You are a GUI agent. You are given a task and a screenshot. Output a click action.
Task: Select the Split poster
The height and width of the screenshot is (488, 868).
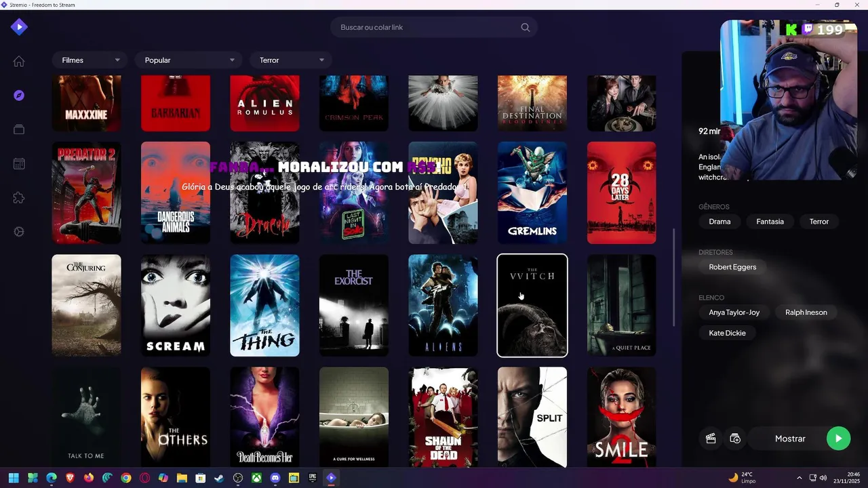click(532, 417)
